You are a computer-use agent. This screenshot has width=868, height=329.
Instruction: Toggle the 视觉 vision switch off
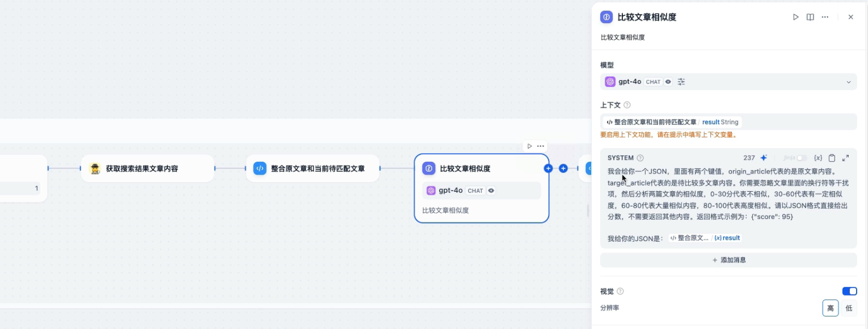click(x=849, y=291)
